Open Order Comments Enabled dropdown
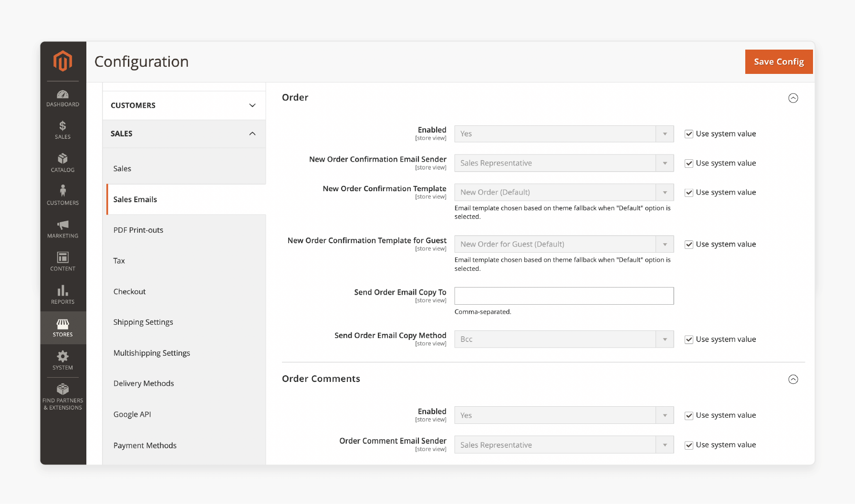 coord(564,415)
